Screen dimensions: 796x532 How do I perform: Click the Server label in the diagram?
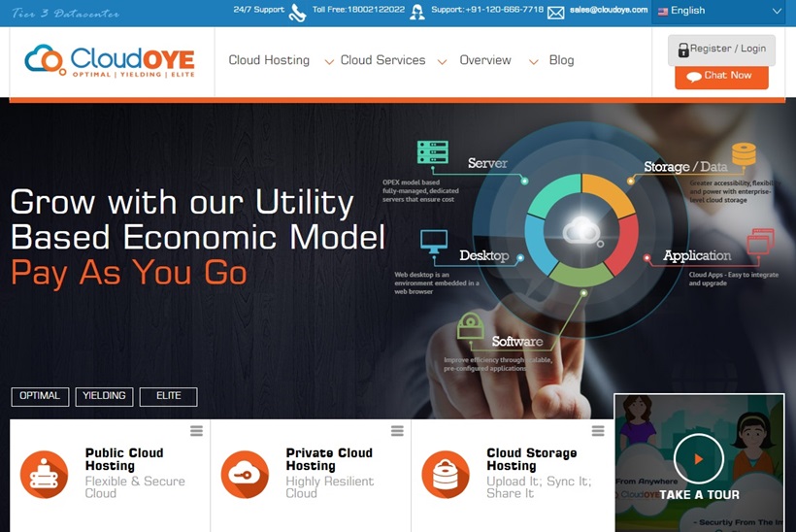click(487, 163)
